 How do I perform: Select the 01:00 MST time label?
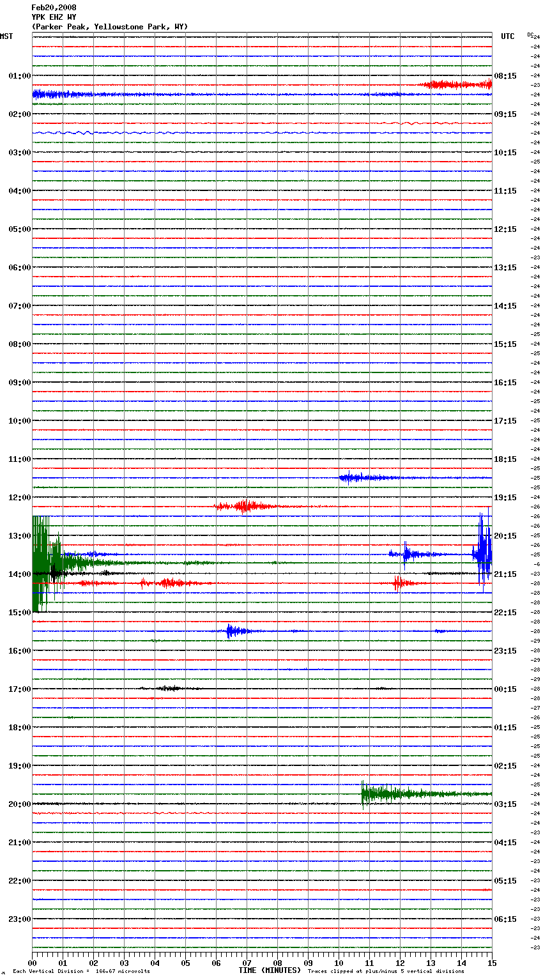[19, 76]
